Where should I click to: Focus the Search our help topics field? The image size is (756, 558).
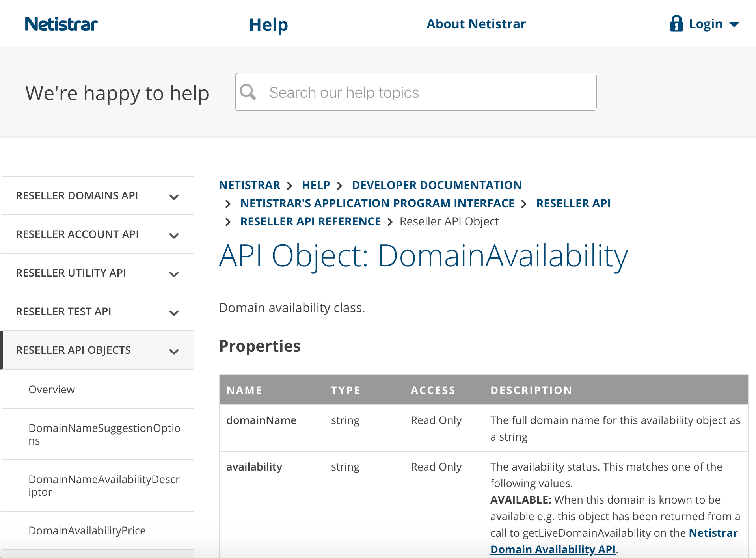point(415,92)
